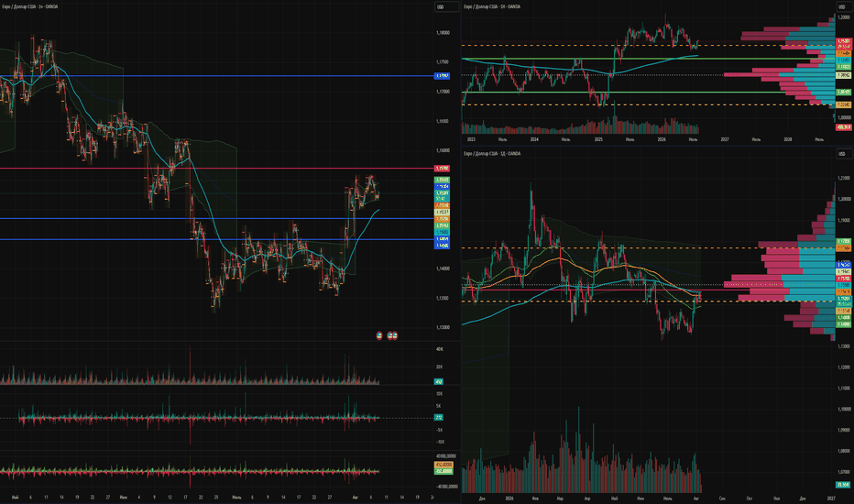
Task: Click the 40 000,0000 scale label
Action: pos(446,456)
